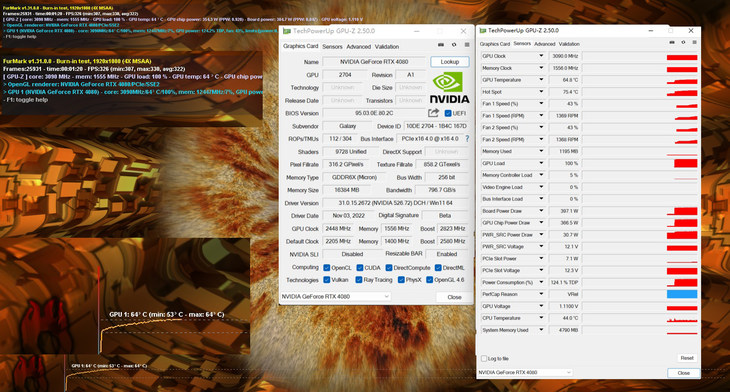Toggle the UEFI checkbox

[x=448, y=113]
